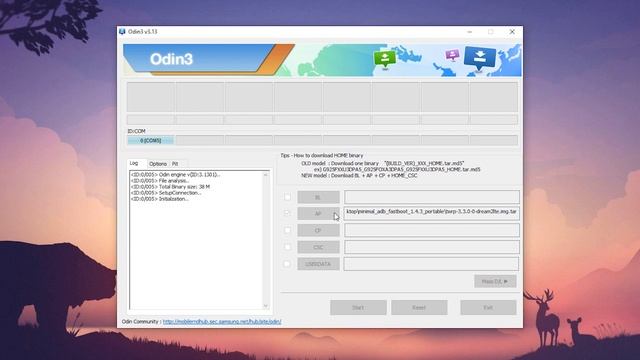Click the highlighted 0:[COM5] port box
This screenshot has width=640, height=360.
[151, 140]
